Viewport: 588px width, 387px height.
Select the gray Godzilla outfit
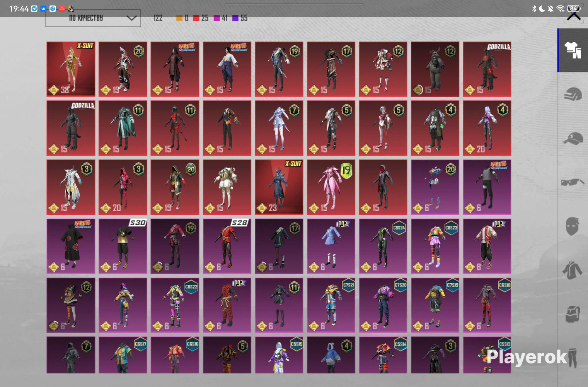[x=71, y=128]
